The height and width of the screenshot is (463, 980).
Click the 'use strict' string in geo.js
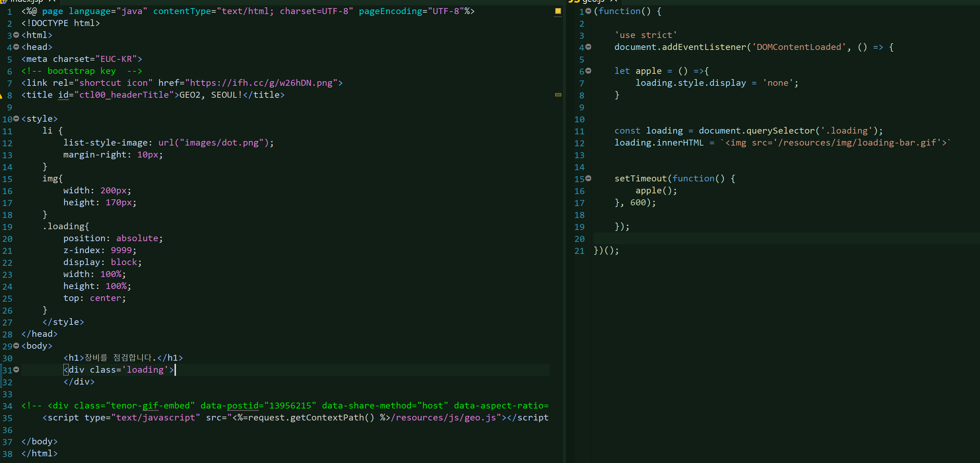click(x=646, y=35)
